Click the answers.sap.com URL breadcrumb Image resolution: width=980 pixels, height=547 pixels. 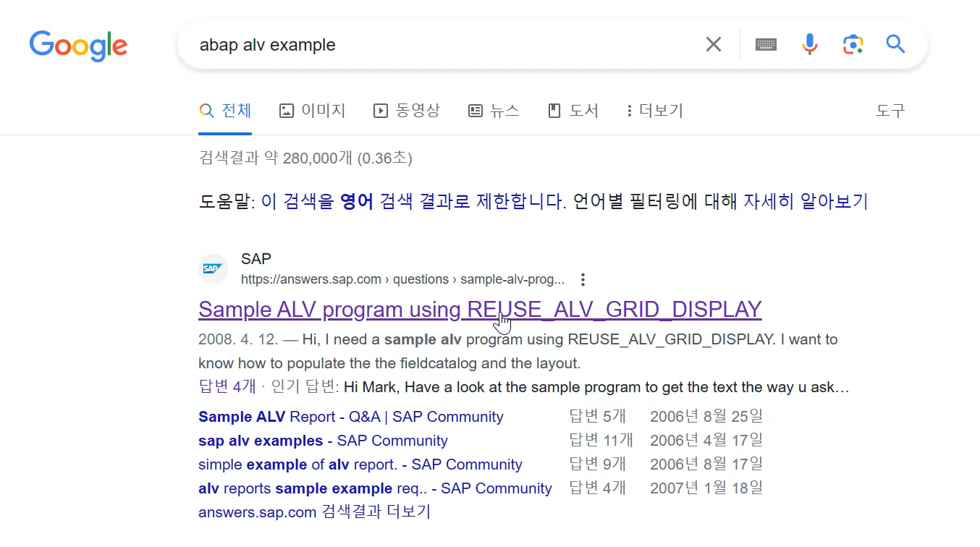click(402, 279)
